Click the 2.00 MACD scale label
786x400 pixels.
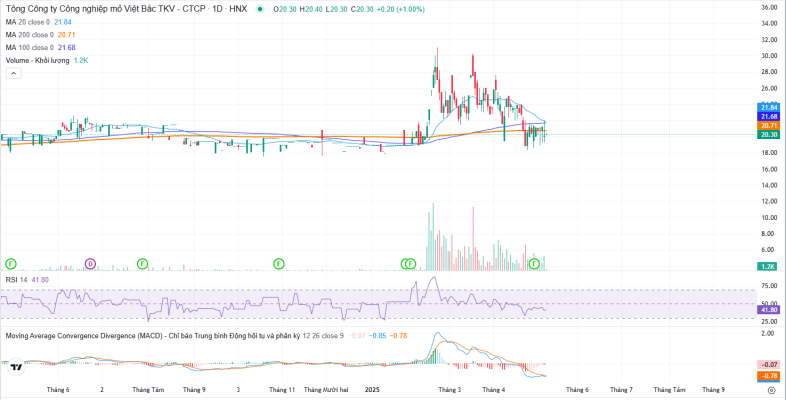770,333
